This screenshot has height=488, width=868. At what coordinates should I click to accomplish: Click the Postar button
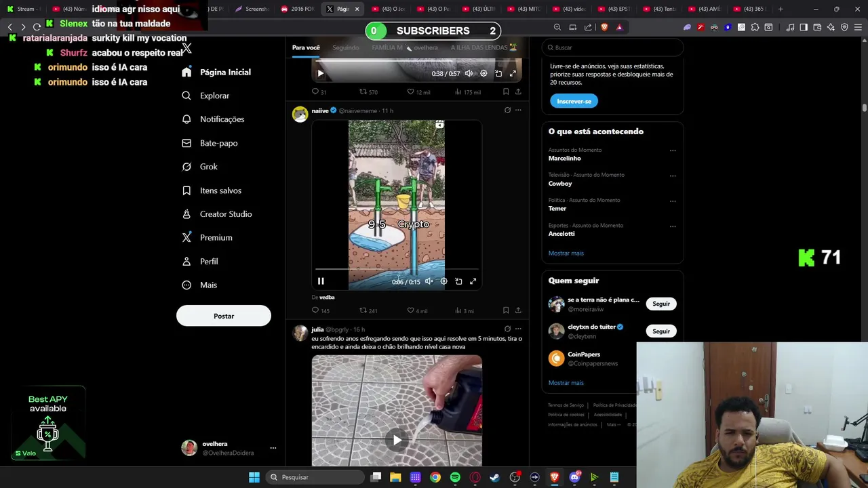pos(224,316)
